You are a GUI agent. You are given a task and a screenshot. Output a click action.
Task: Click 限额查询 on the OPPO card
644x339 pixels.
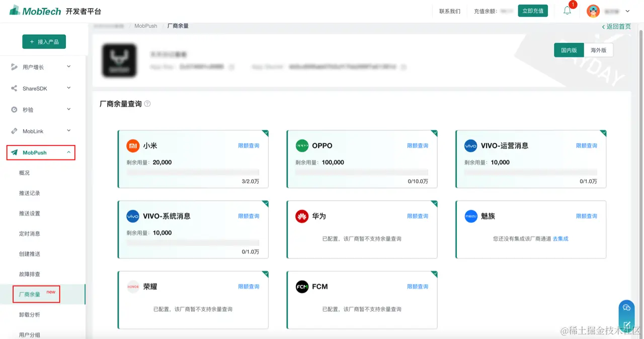coord(418,146)
